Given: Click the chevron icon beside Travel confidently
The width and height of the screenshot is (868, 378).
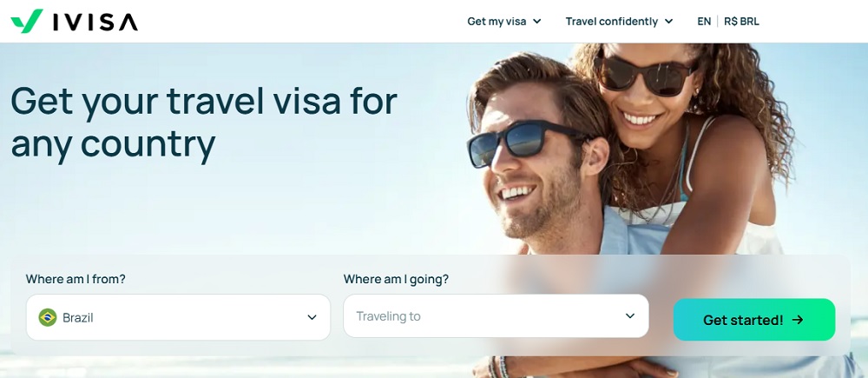Looking at the screenshot, I should pyautogui.click(x=668, y=22).
